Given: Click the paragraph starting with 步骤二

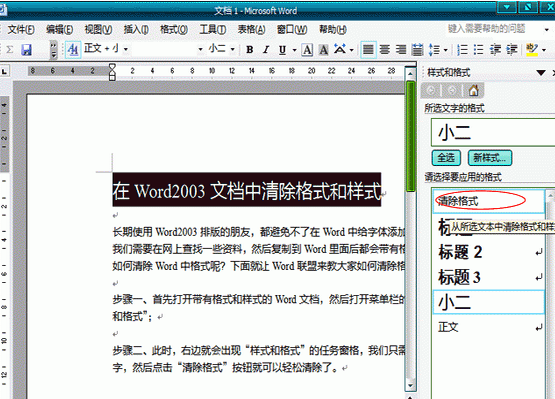Looking at the screenshot, I should point(258,359).
